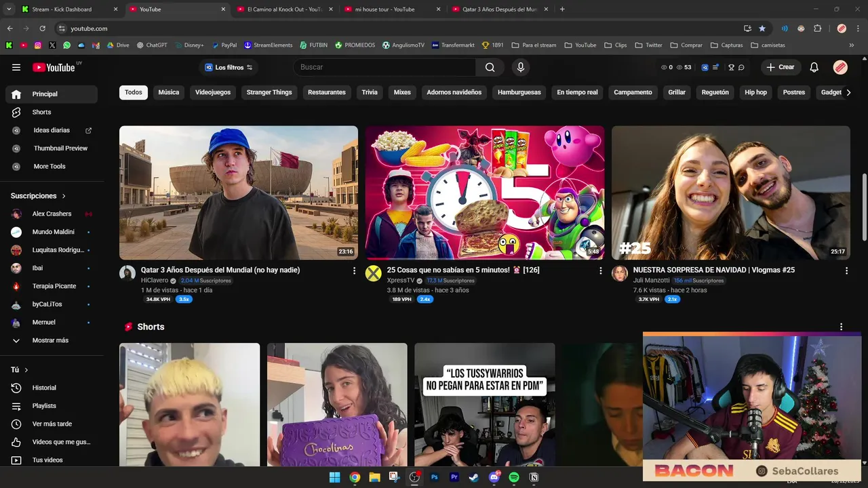
Task: Open the Crear menu
Action: click(x=781, y=67)
